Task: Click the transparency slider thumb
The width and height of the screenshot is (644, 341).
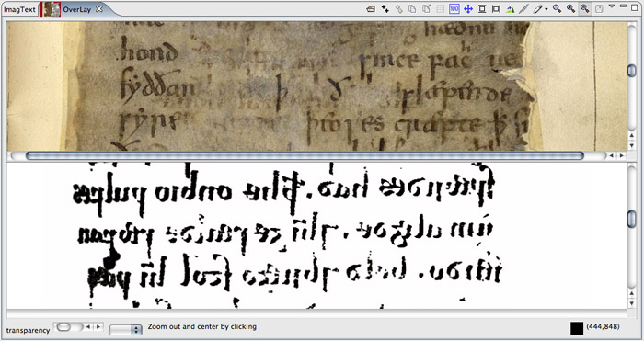Action: click(64, 326)
